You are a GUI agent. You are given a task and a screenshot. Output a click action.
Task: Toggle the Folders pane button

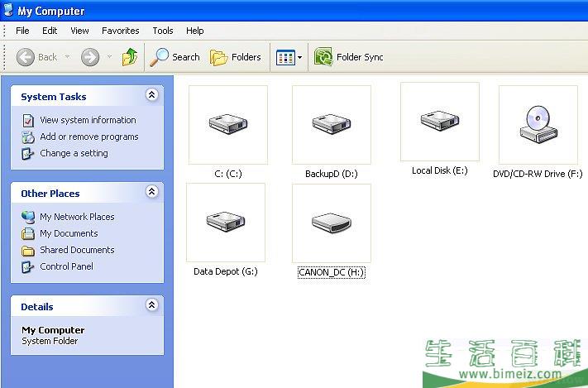pyautogui.click(x=236, y=57)
